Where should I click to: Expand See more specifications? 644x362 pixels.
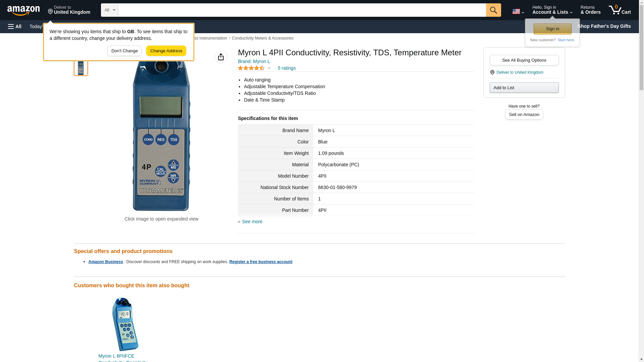coord(252,222)
